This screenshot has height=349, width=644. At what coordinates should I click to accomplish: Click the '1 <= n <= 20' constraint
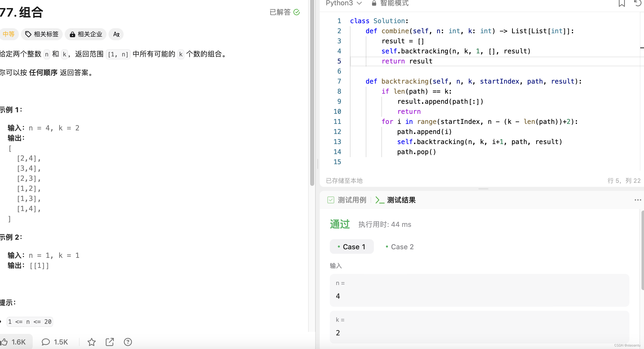point(30,322)
